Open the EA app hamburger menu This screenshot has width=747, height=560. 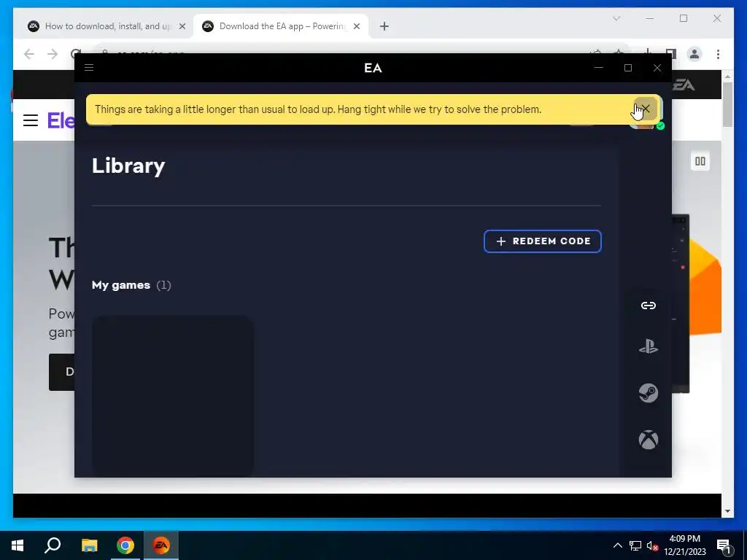tap(89, 68)
